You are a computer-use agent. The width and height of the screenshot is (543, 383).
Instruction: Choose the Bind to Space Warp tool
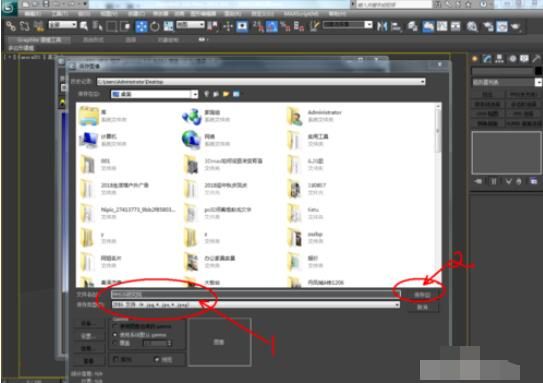point(39,26)
